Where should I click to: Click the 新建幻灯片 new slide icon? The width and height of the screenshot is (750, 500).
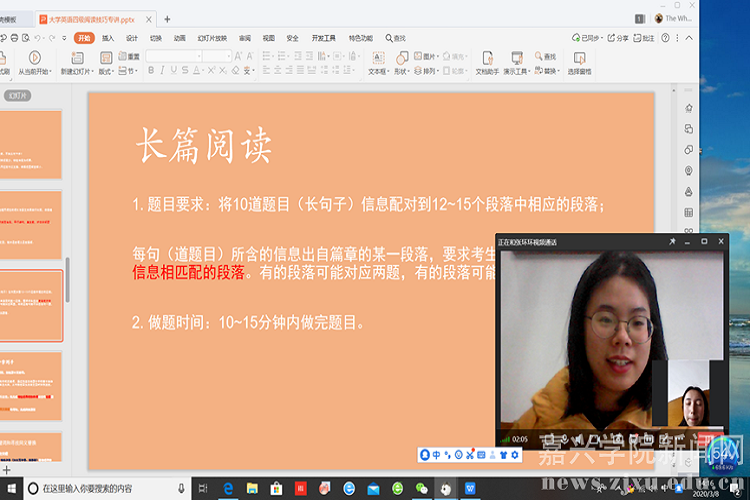click(x=76, y=58)
